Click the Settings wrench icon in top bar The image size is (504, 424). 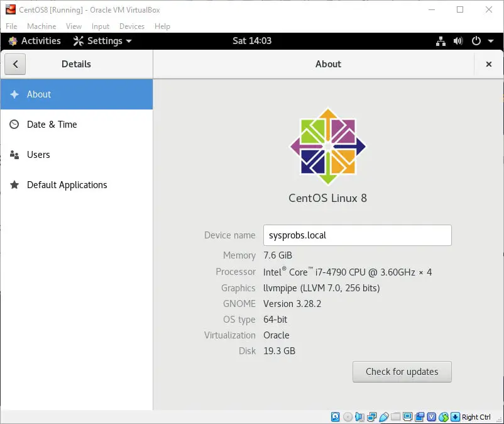78,41
